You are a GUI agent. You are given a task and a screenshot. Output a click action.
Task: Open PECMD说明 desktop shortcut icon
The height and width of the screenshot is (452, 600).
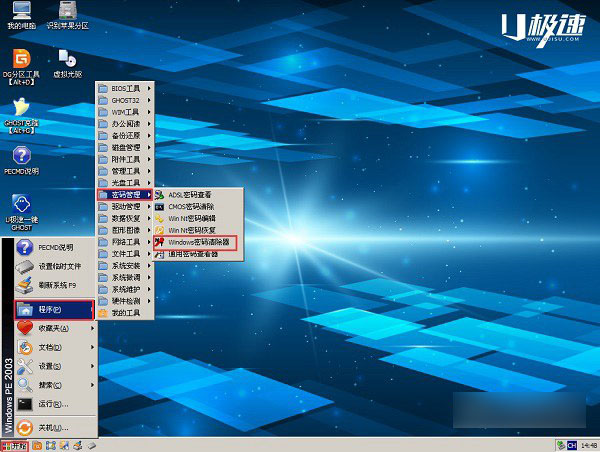[x=21, y=161]
